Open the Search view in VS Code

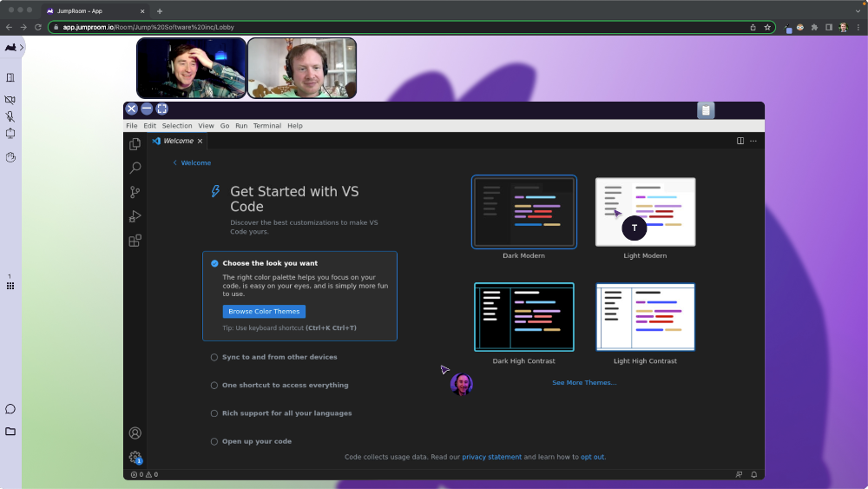(x=135, y=168)
